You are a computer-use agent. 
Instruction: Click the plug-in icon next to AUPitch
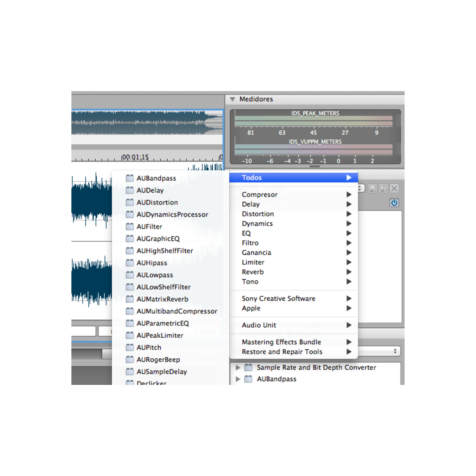(x=129, y=347)
